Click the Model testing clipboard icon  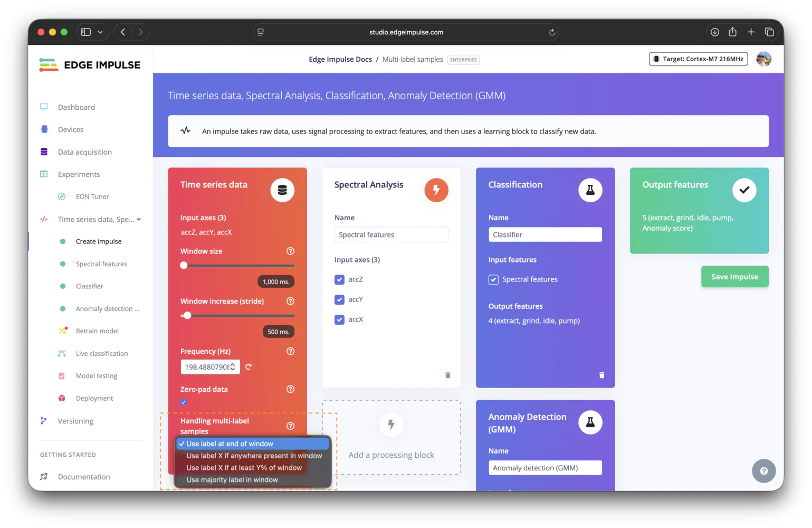pyautogui.click(x=62, y=376)
